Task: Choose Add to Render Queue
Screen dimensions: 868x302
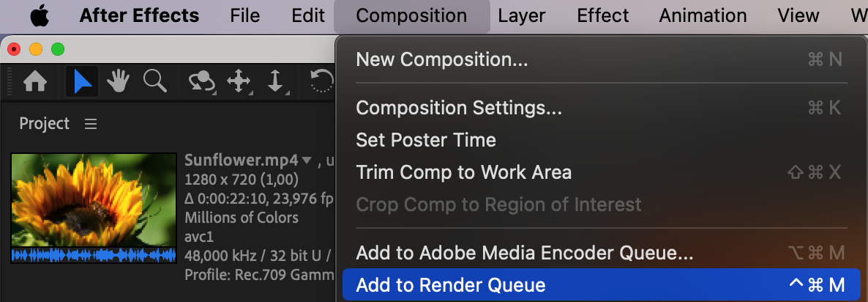Action: click(451, 285)
